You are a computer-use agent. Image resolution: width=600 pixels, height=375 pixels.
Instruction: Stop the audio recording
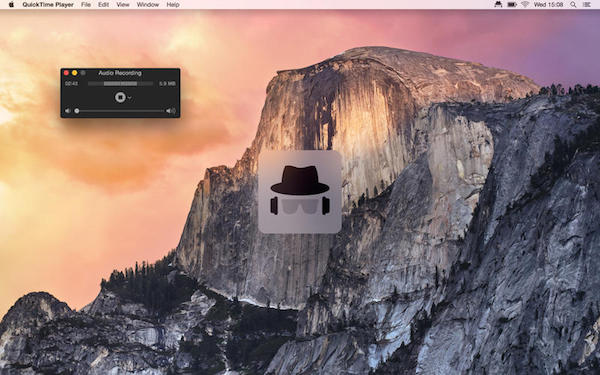[120, 97]
